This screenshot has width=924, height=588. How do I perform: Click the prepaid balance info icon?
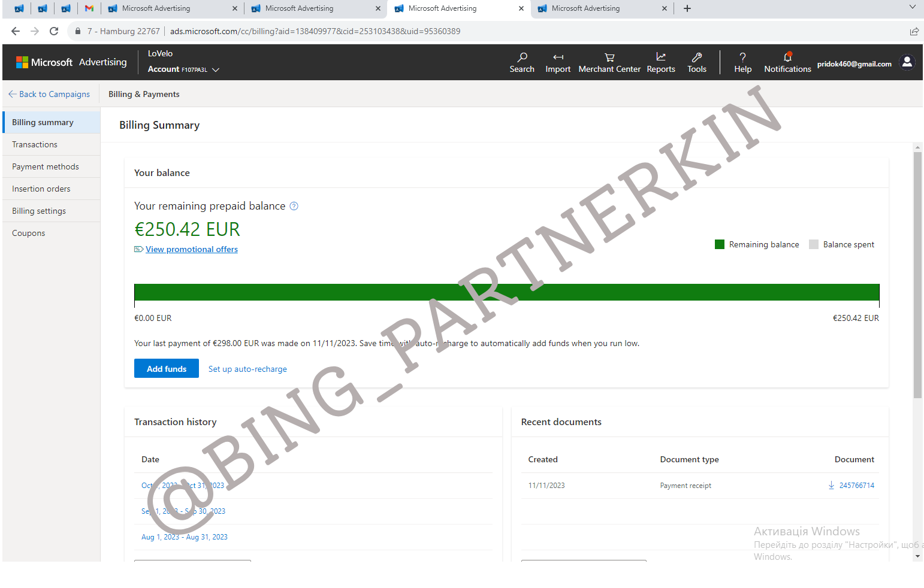294,206
